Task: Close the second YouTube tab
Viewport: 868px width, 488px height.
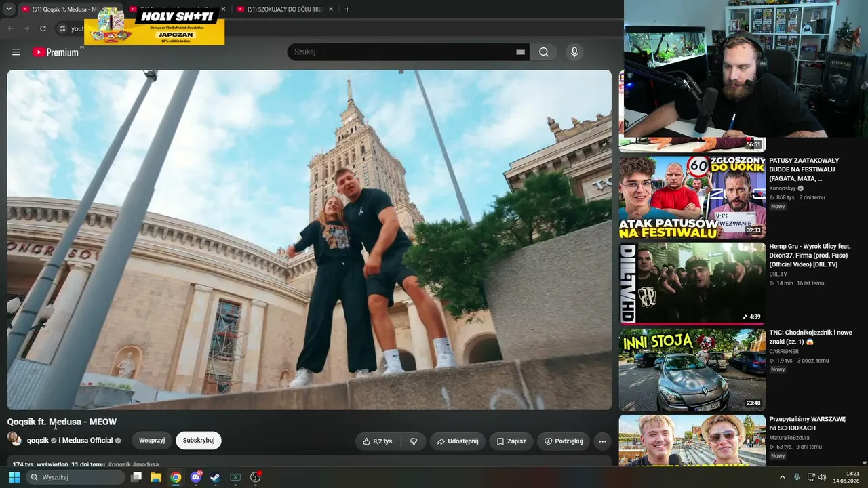Action: tap(223, 9)
